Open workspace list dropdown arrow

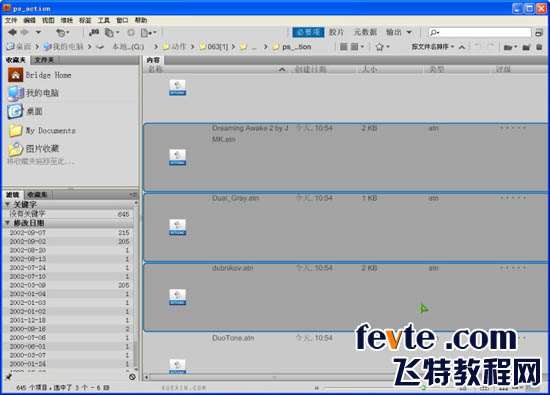coord(409,32)
